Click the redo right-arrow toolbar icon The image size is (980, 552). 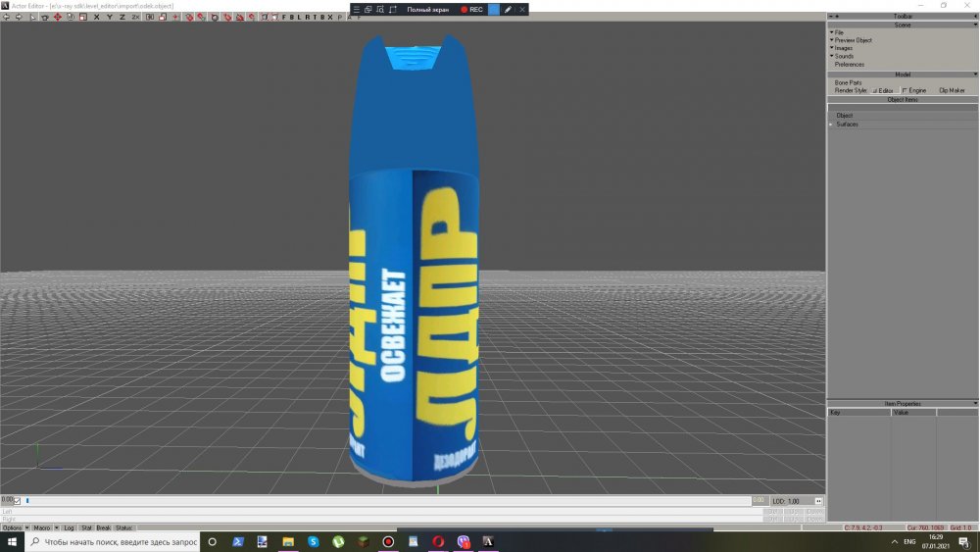pyautogui.click(x=19, y=17)
